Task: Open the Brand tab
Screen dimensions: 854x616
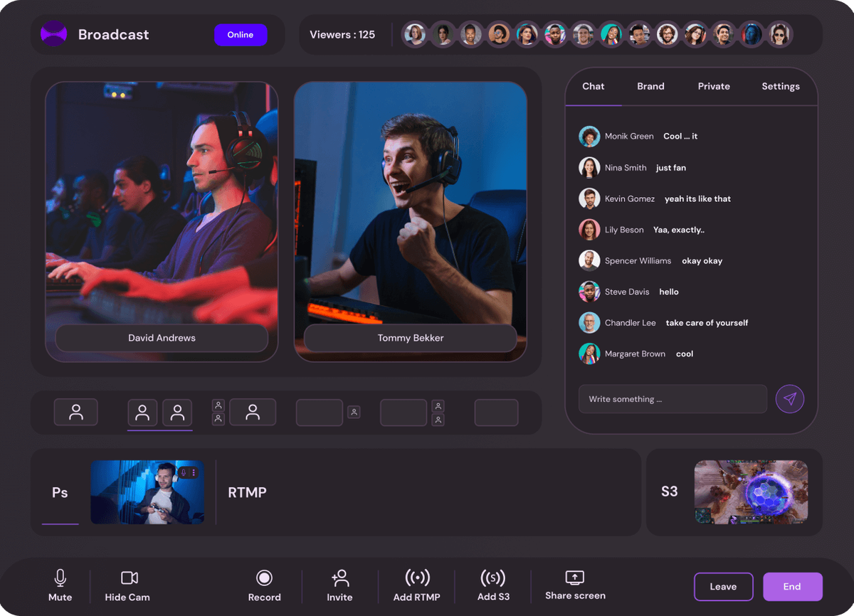Action: (x=650, y=86)
